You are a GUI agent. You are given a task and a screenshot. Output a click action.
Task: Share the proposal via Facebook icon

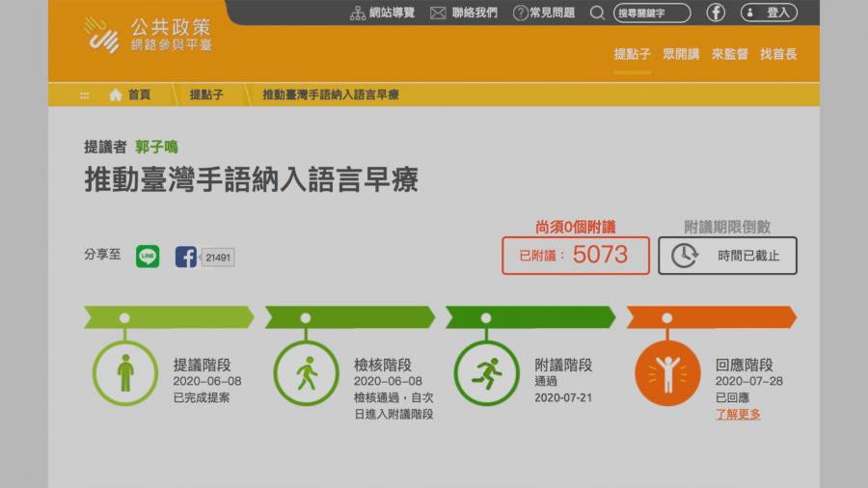click(186, 257)
